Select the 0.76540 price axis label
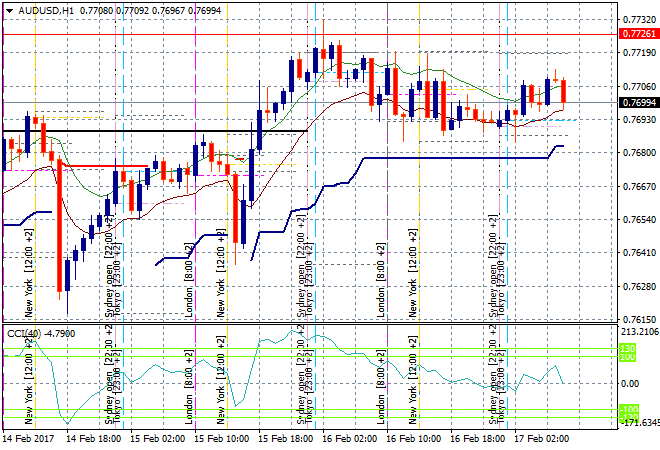Viewport: 660px width, 450px height. (639, 220)
